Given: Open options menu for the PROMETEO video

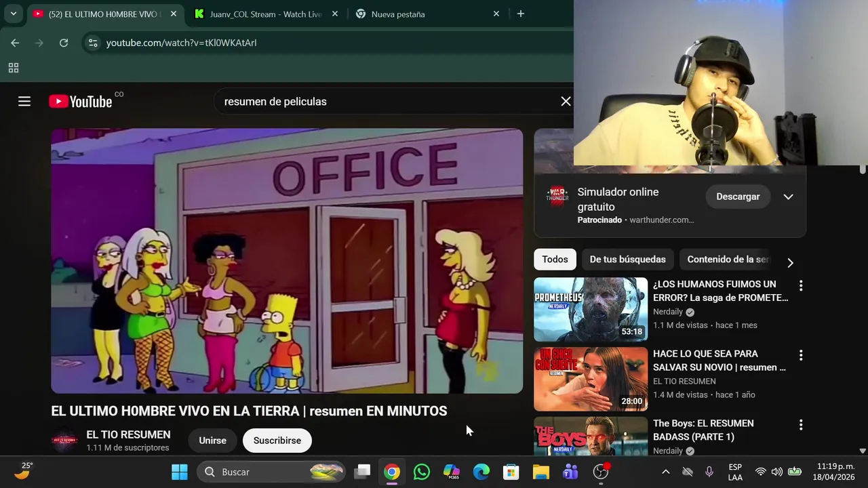Looking at the screenshot, I should (x=801, y=286).
